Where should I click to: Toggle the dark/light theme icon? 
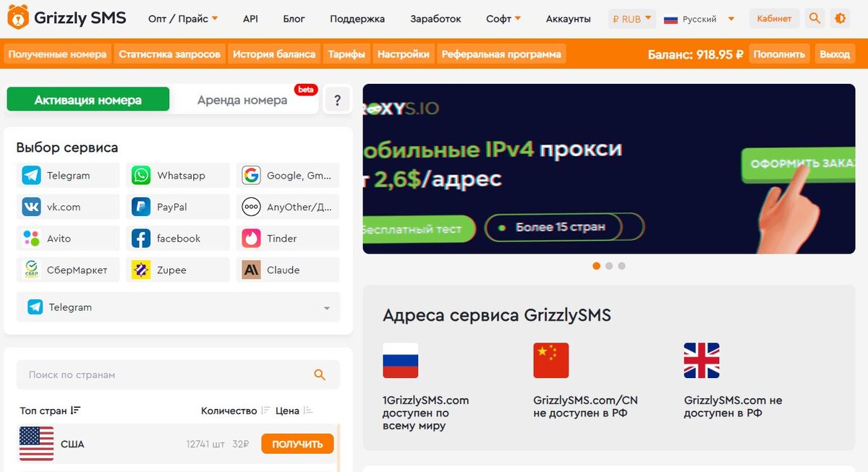coord(840,19)
